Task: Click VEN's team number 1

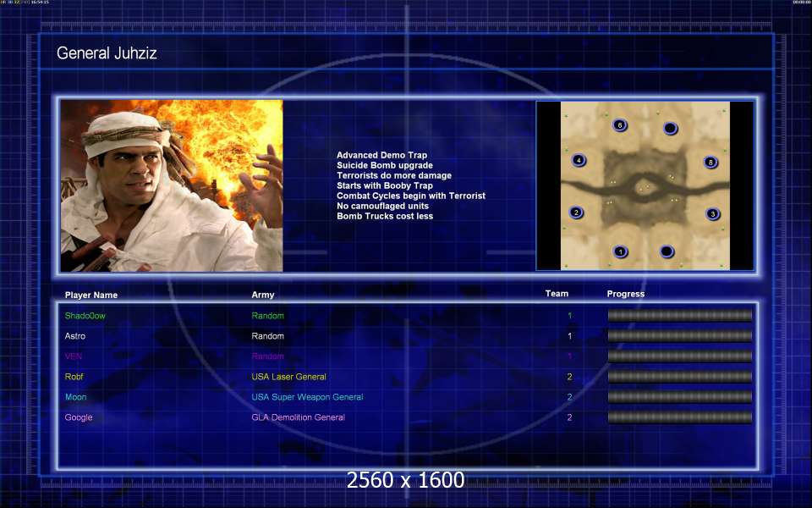Action: coord(569,356)
